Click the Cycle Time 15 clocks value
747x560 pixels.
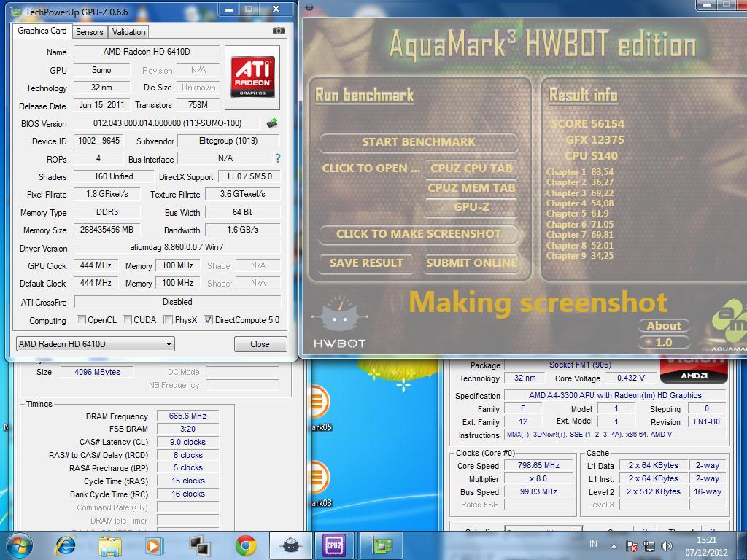click(187, 481)
